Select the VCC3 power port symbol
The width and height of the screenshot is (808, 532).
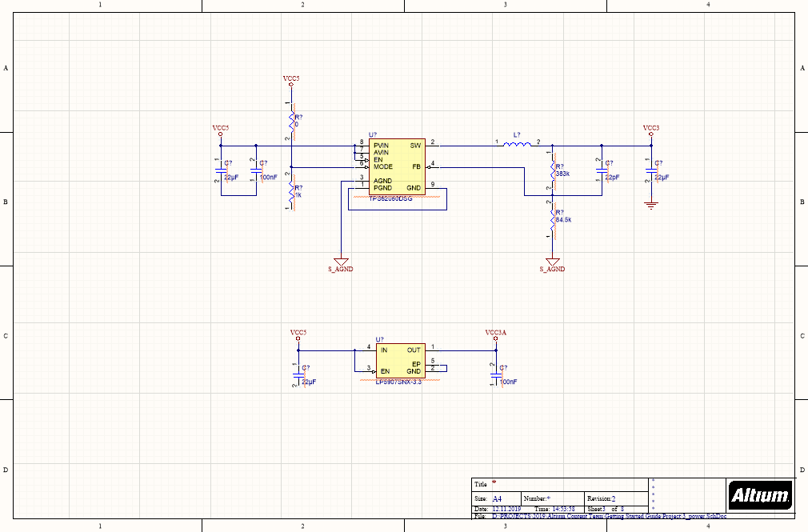click(x=651, y=130)
